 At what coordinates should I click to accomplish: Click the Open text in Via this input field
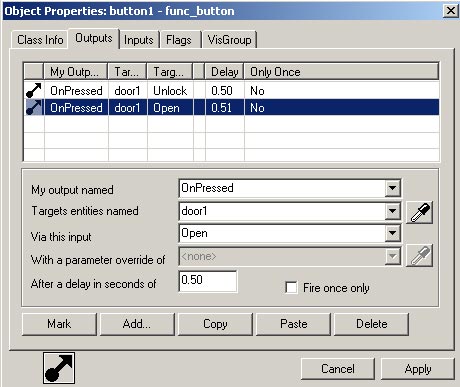tap(194, 233)
